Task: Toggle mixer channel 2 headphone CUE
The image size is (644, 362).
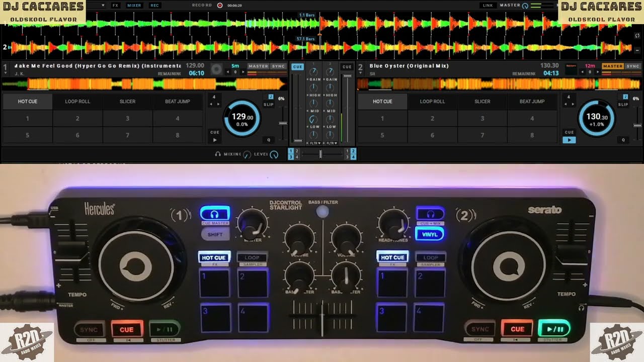Action: [x=347, y=66]
